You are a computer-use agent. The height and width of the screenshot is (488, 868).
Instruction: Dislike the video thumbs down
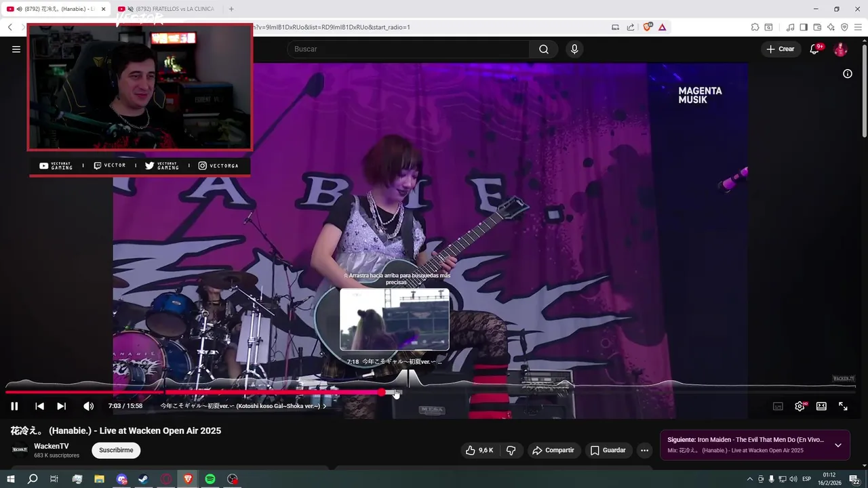pos(511,450)
